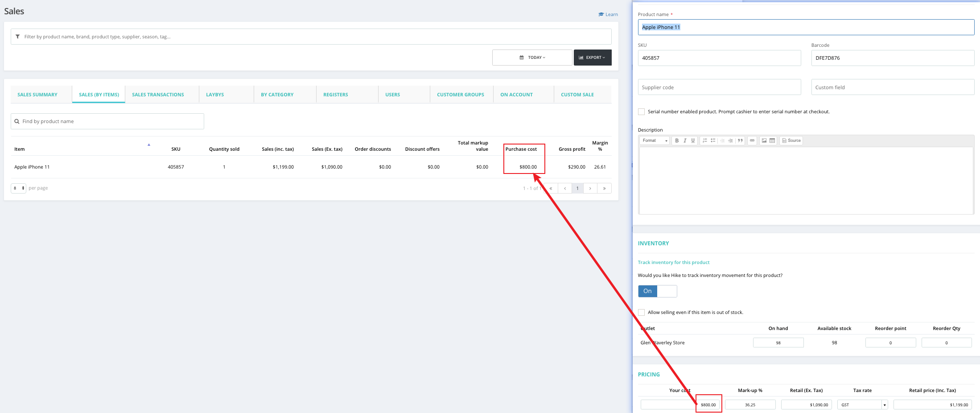Image resolution: width=980 pixels, height=413 pixels.
Task: Open the Laybys tab
Action: pos(215,95)
